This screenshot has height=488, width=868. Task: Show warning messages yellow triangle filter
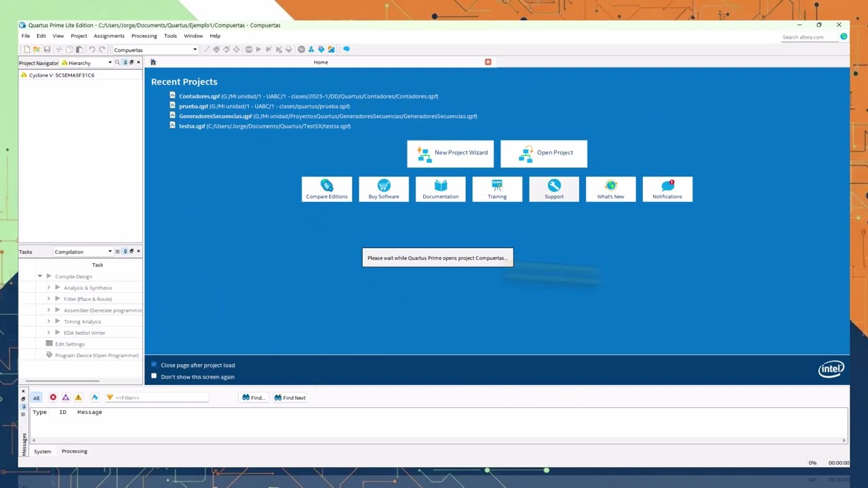point(78,398)
